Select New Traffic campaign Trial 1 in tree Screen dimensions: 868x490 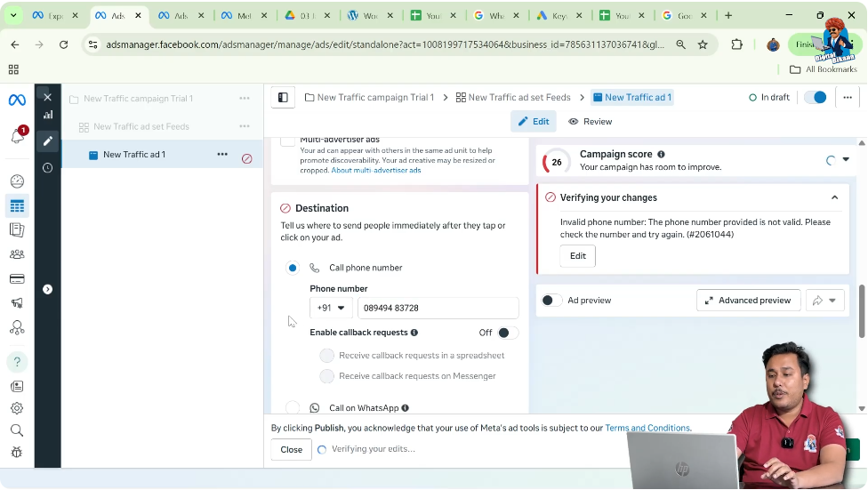pyautogui.click(x=139, y=99)
